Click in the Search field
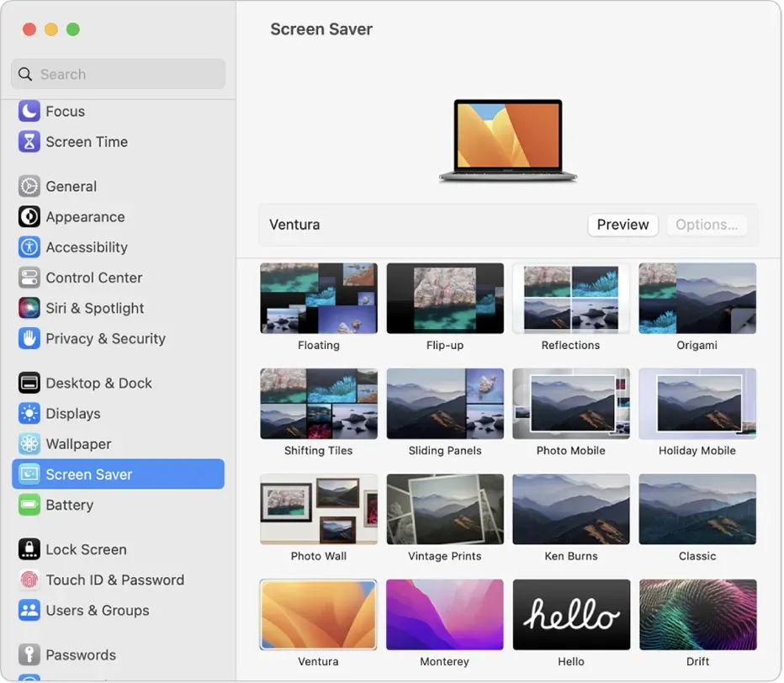 pyautogui.click(x=126, y=74)
